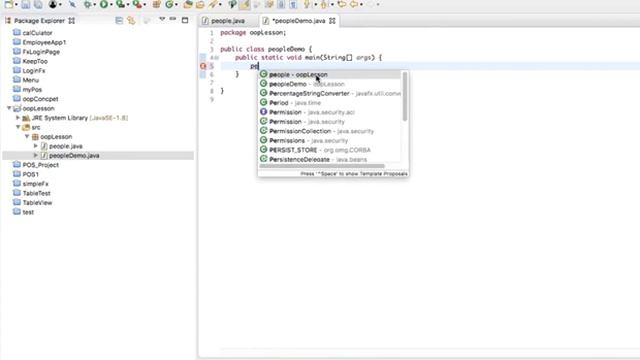Click the Search flashlight icon
Screen dimensions: 640x360
pyautogui.click(x=213, y=4)
